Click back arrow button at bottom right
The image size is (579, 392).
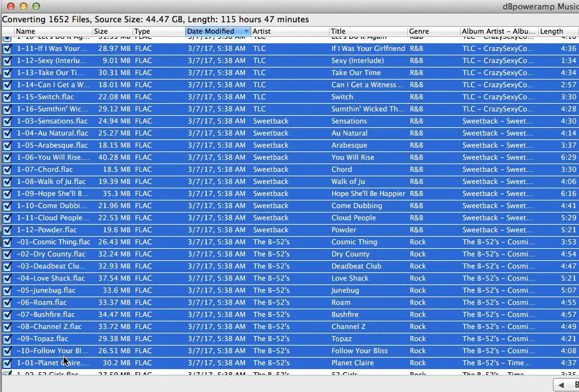coord(561,385)
